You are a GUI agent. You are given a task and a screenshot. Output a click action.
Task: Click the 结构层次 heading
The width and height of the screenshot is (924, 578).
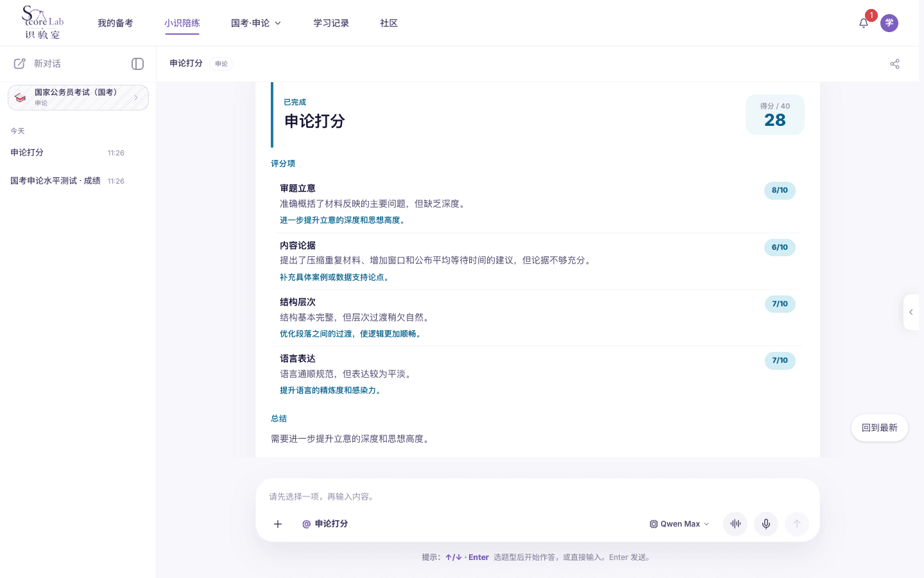298,302
